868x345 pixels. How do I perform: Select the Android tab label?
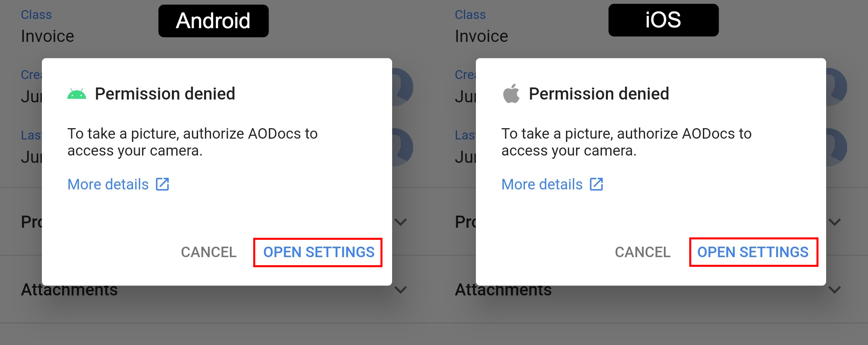click(x=213, y=20)
